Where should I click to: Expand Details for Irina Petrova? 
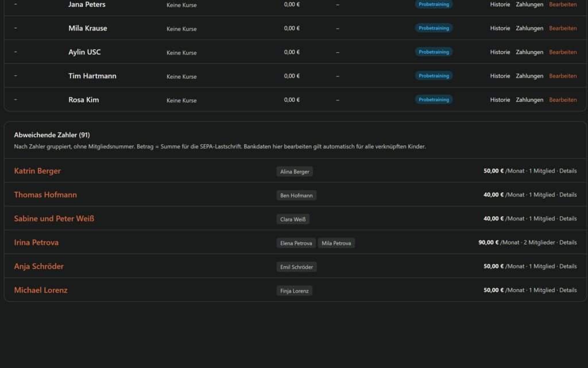click(x=568, y=242)
